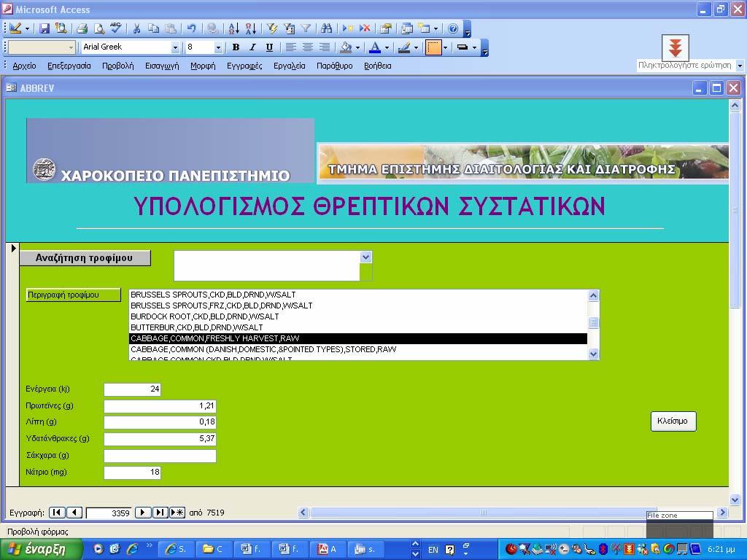Open the Προβολή menu
The width and height of the screenshot is (747, 560).
point(117,66)
